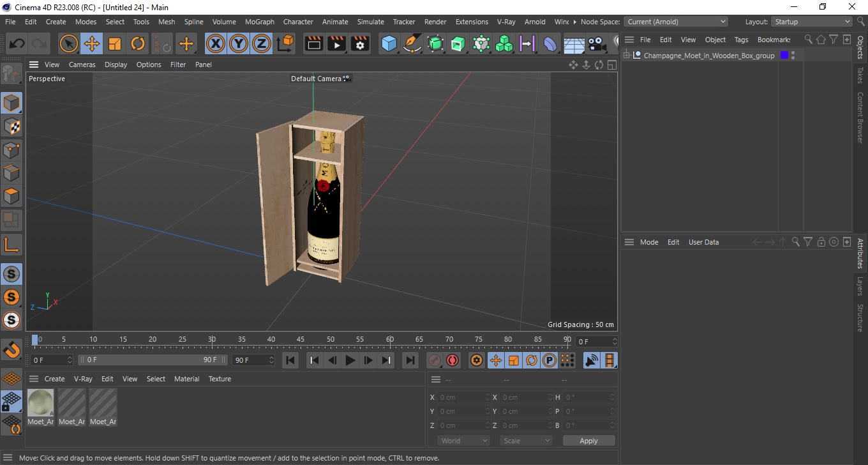Open the Node Space dropdown
This screenshot has height=465, width=868.
[x=677, y=22]
